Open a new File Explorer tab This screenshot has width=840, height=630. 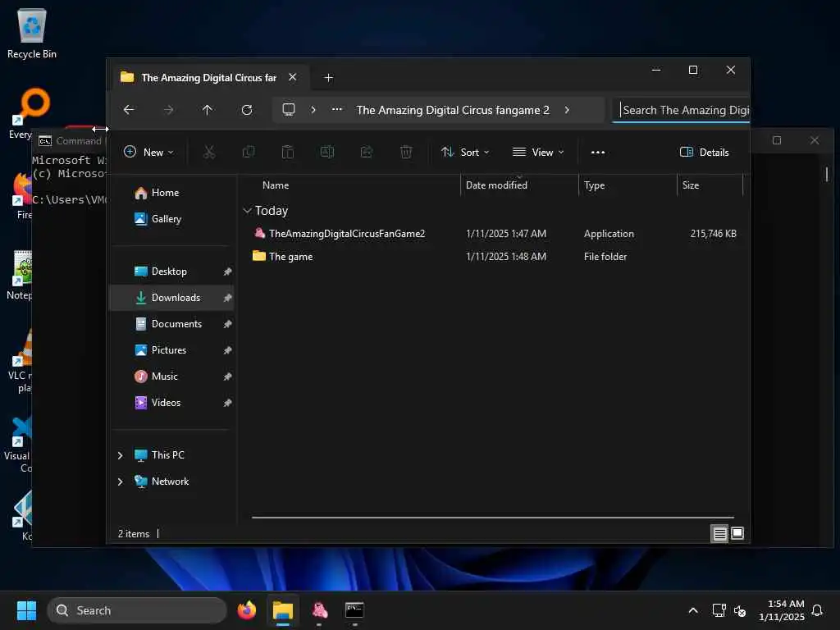328,78
